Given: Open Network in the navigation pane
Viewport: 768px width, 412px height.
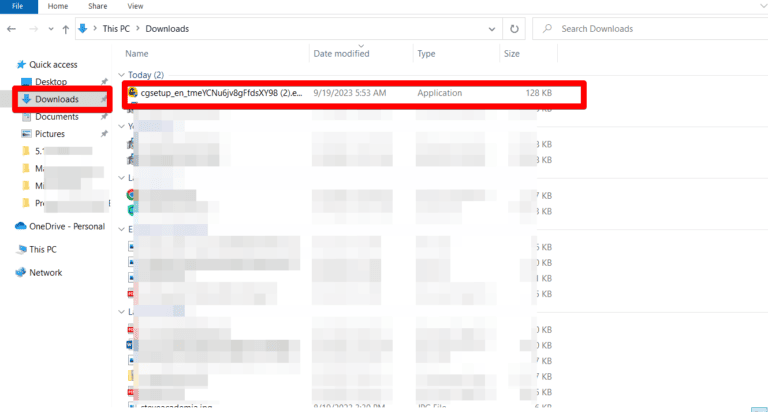Looking at the screenshot, I should click(x=46, y=272).
